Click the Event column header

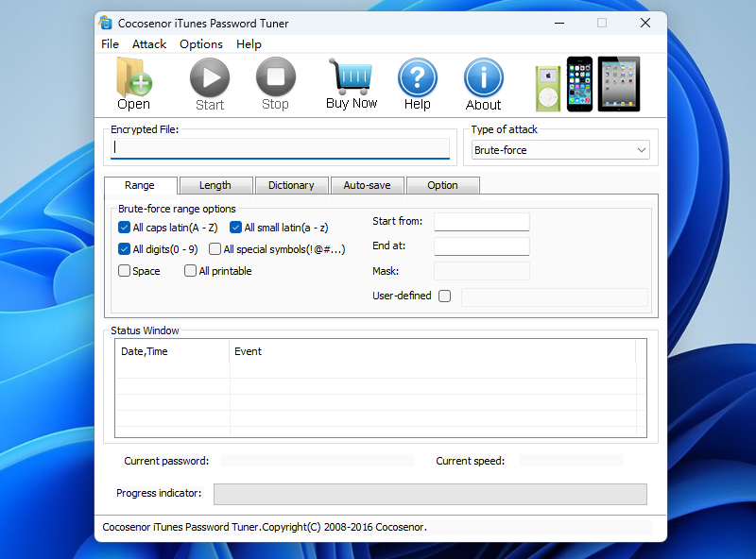tap(433, 351)
